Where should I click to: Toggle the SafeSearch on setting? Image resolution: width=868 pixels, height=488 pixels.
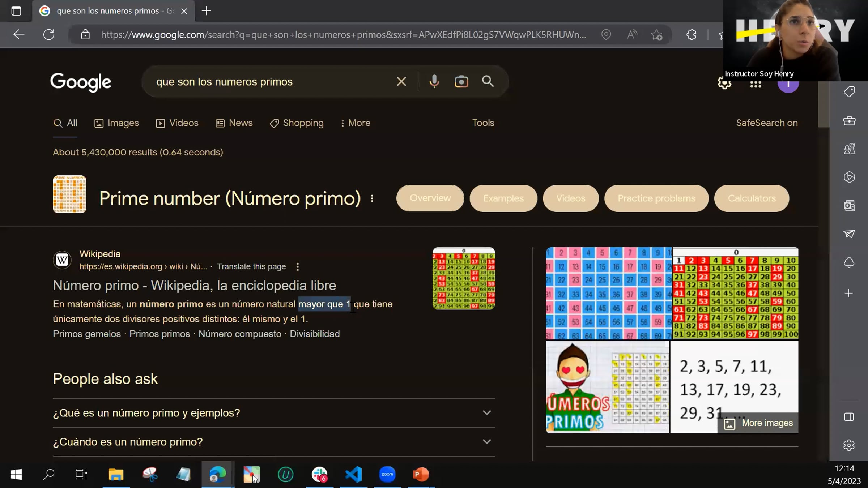point(767,123)
